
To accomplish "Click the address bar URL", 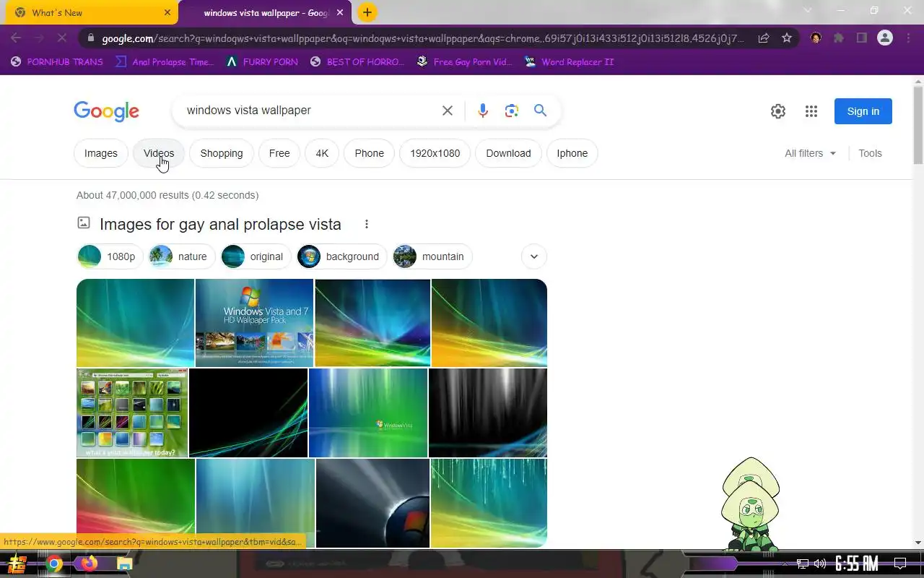I will point(423,38).
